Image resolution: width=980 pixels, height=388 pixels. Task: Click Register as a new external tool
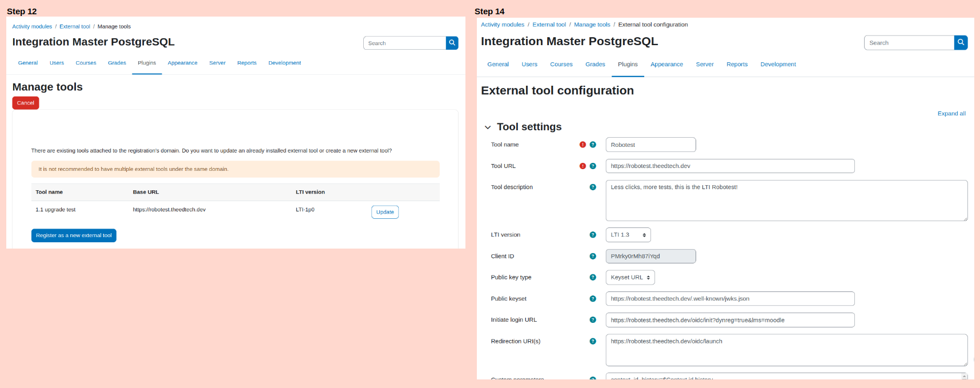click(74, 235)
